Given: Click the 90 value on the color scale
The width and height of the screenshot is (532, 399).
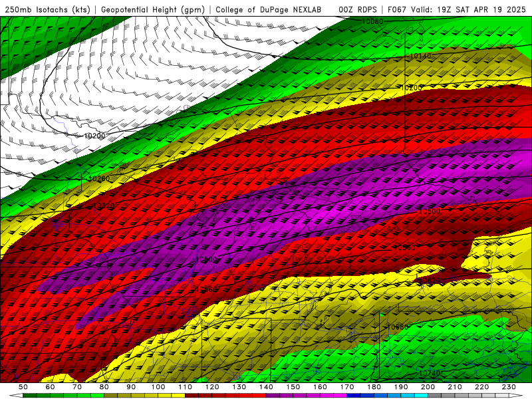Looking at the screenshot, I should coord(131,387).
